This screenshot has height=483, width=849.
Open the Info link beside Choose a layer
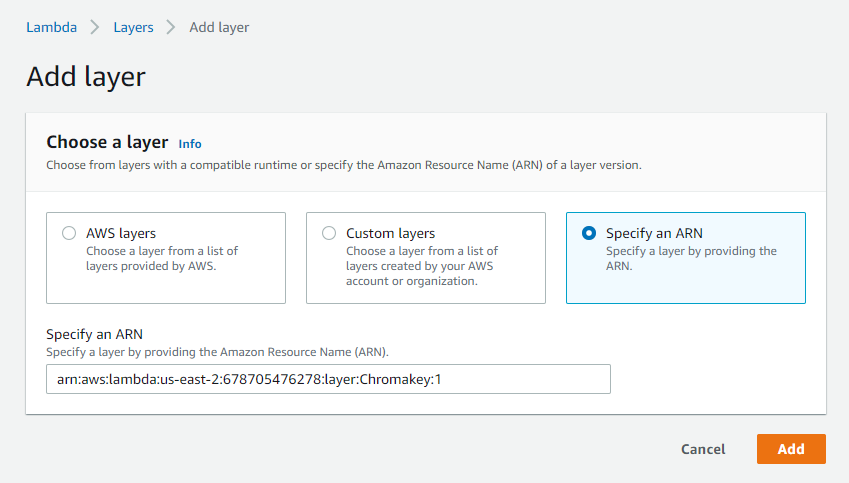[x=190, y=144]
